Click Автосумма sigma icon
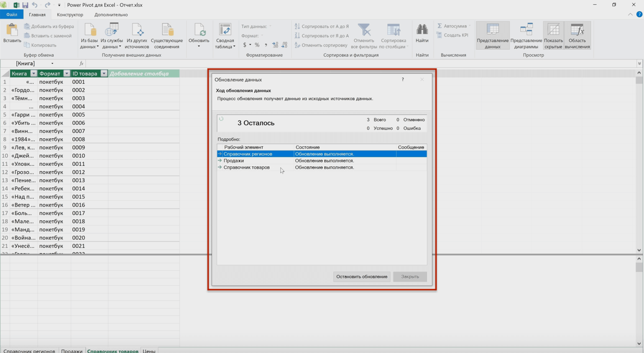 (x=440, y=26)
